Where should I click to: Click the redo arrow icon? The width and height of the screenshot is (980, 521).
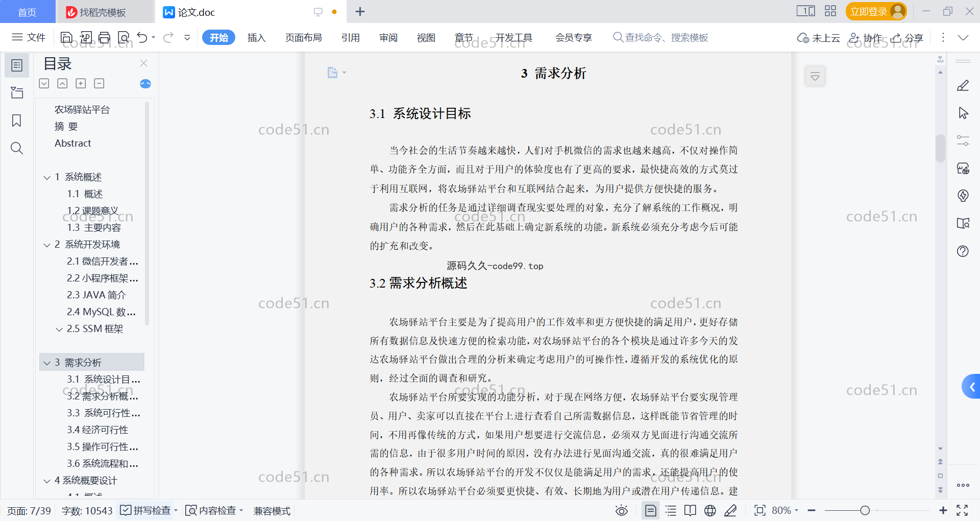(168, 37)
